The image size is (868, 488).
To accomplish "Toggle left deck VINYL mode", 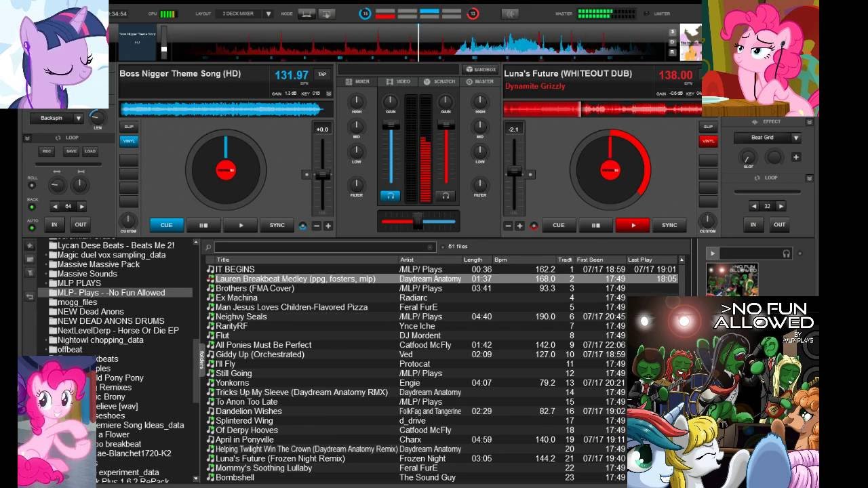I will coord(129,141).
